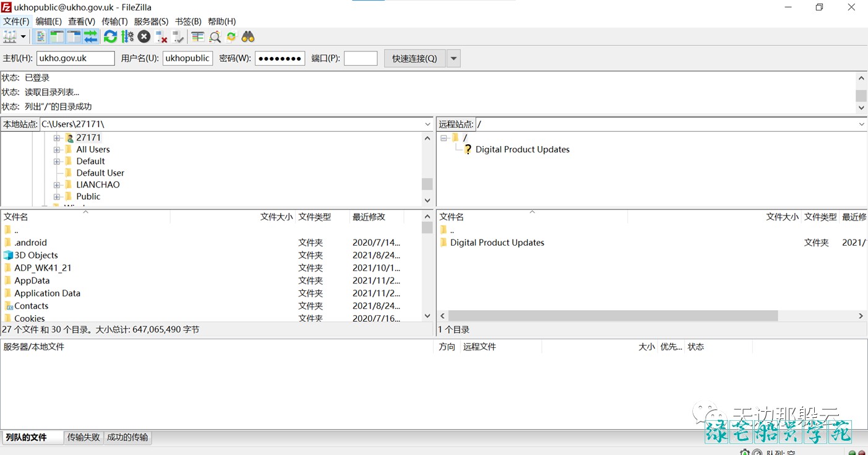868x455 pixels.
Task: Click the disconnect from server icon
Action: [x=161, y=37]
